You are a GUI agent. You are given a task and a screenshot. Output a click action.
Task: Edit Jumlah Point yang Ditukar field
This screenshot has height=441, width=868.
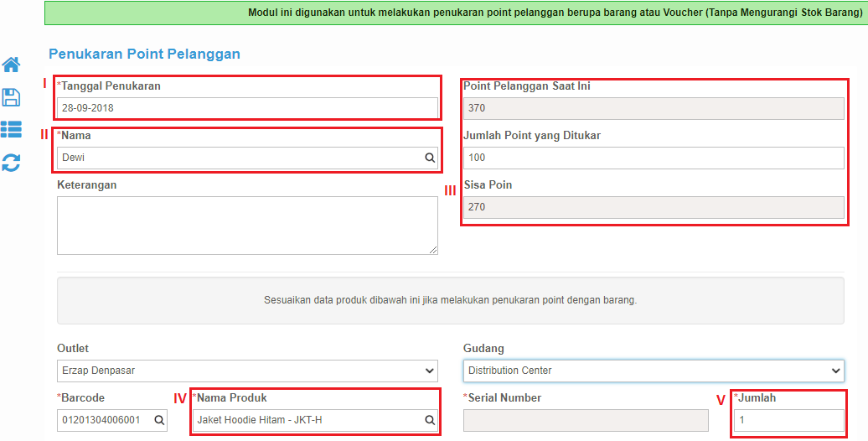pos(654,158)
